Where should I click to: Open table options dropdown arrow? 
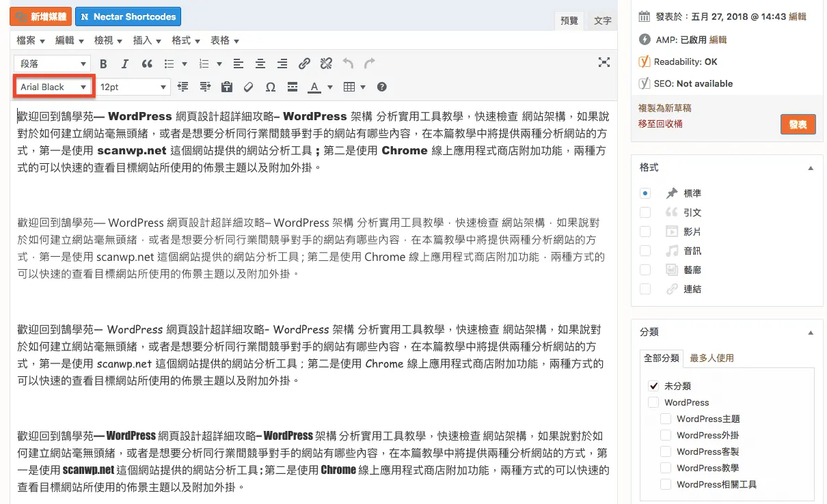pos(363,87)
